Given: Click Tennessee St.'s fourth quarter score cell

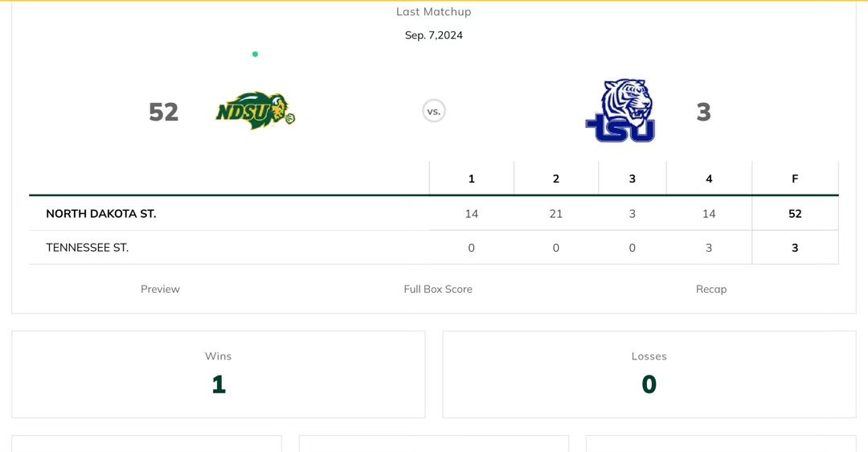Looking at the screenshot, I should 709,248.
